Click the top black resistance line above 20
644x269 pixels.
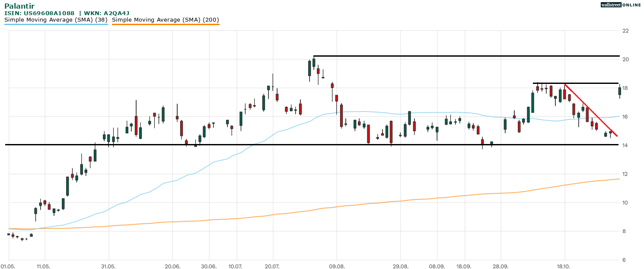coord(467,56)
